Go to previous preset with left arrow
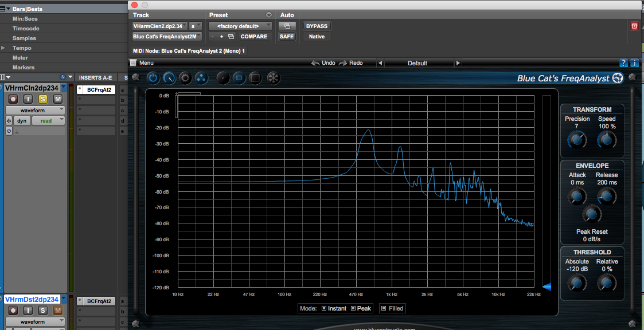 click(x=380, y=63)
